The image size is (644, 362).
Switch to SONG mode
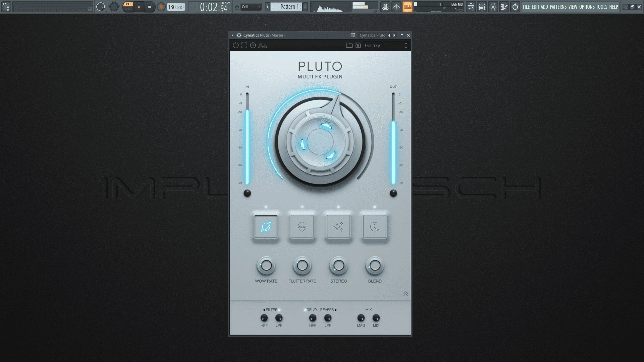pyautogui.click(x=128, y=9)
